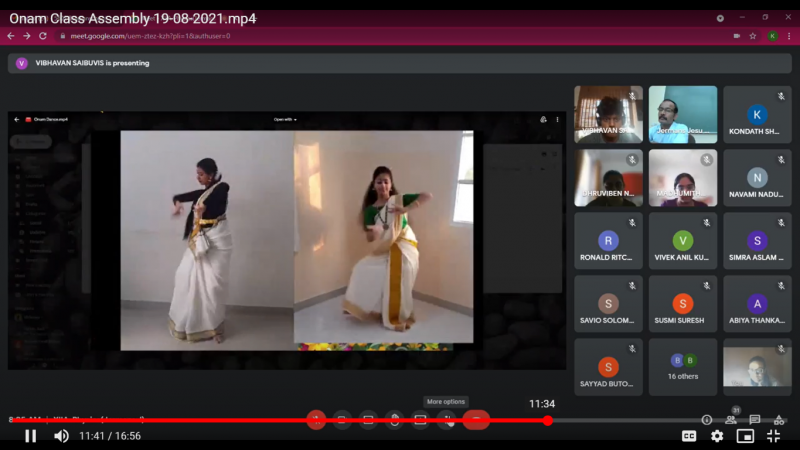Open the Chrome three-dot menu
800x450 pixels.
(x=789, y=36)
